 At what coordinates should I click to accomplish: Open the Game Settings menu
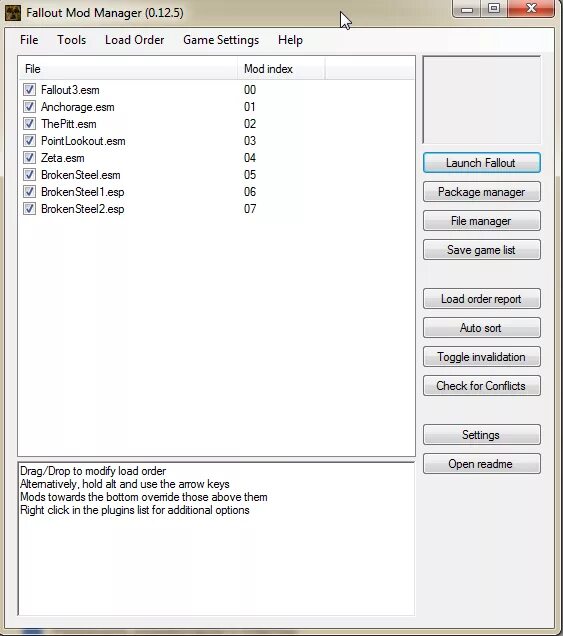click(221, 40)
